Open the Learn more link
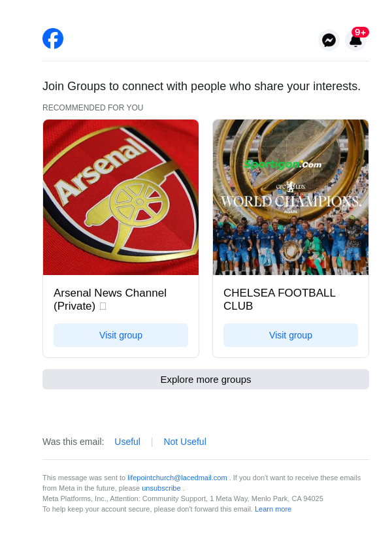392x539 pixels. 273,509
